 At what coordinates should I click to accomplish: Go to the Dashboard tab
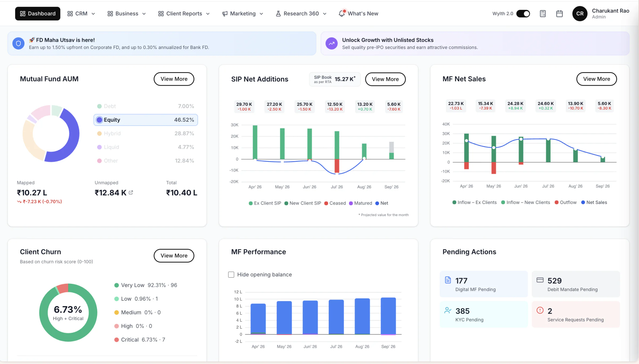(x=38, y=14)
